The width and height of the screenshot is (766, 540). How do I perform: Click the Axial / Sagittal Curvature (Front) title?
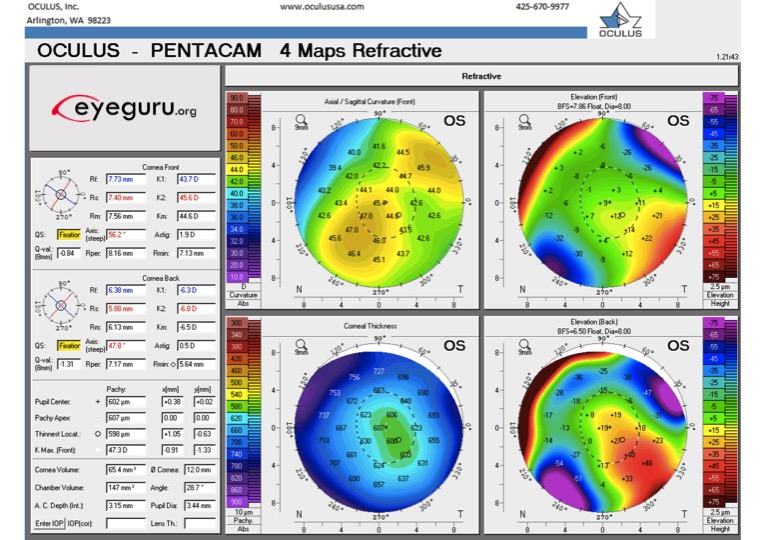(370, 102)
